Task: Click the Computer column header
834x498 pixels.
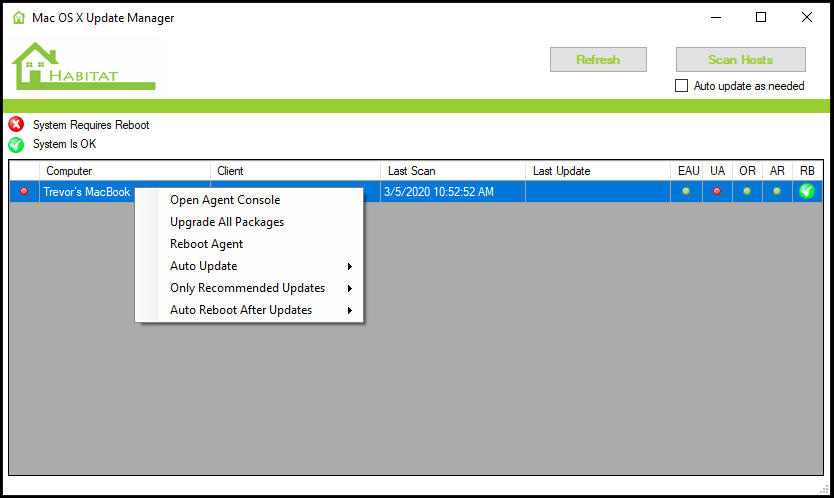Action: (124, 171)
